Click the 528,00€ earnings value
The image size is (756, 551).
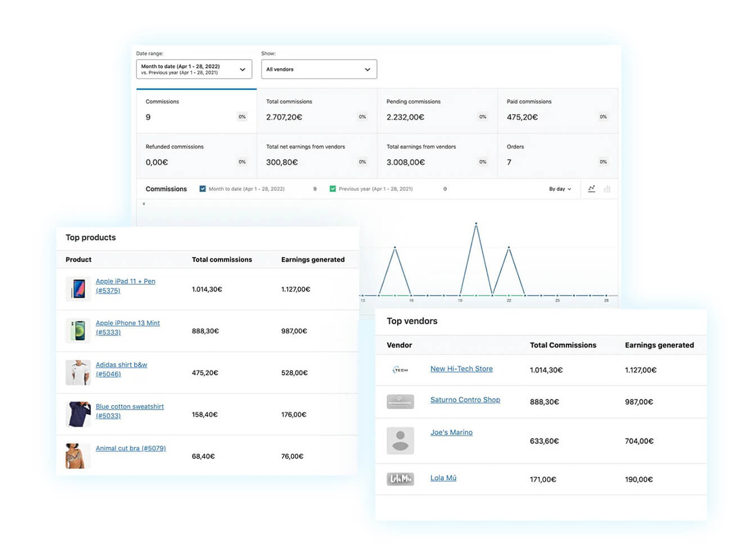[294, 373]
